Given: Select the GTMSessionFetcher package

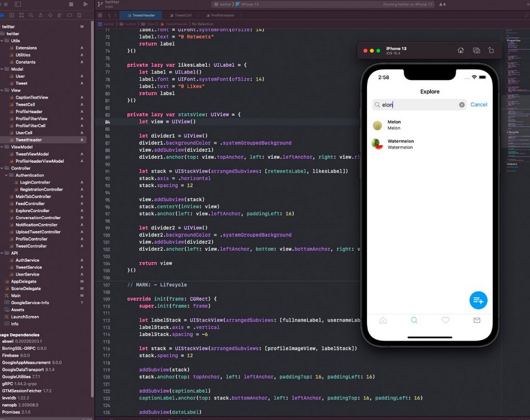Looking at the screenshot, I should 27,391.
